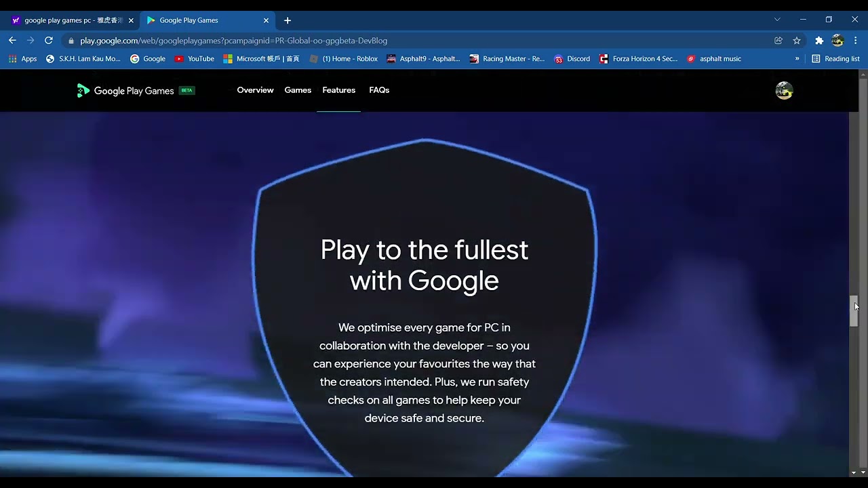Open the Extensions puzzle icon

pos(819,41)
